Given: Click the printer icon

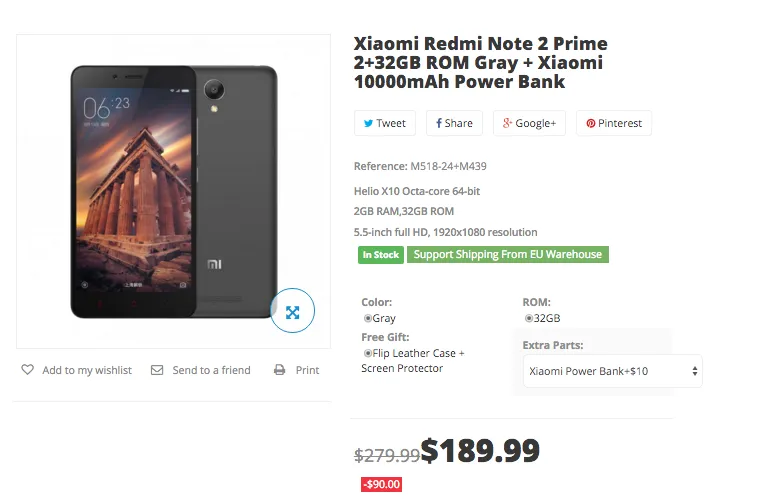Looking at the screenshot, I should [279, 370].
